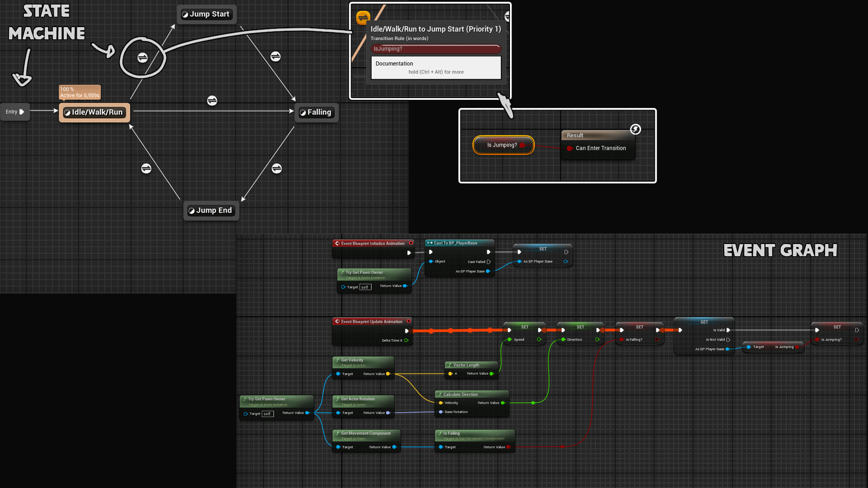This screenshot has width=868, height=488.
Task: Click the delegate pin on Event Blueprint Initialize Animation
Action: (x=411, y=243)
